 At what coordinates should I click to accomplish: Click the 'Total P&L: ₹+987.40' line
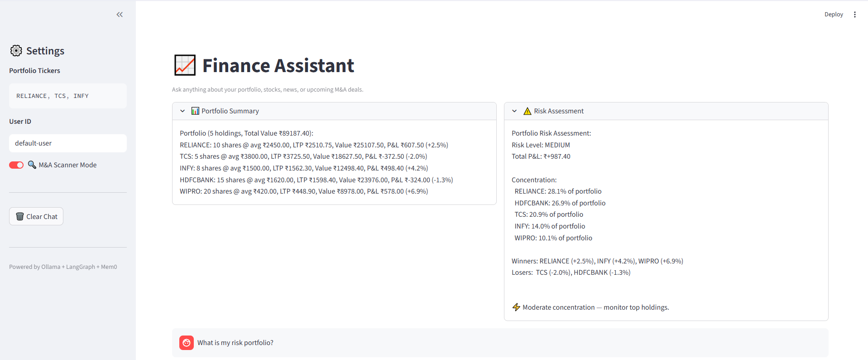click(541, 156)
